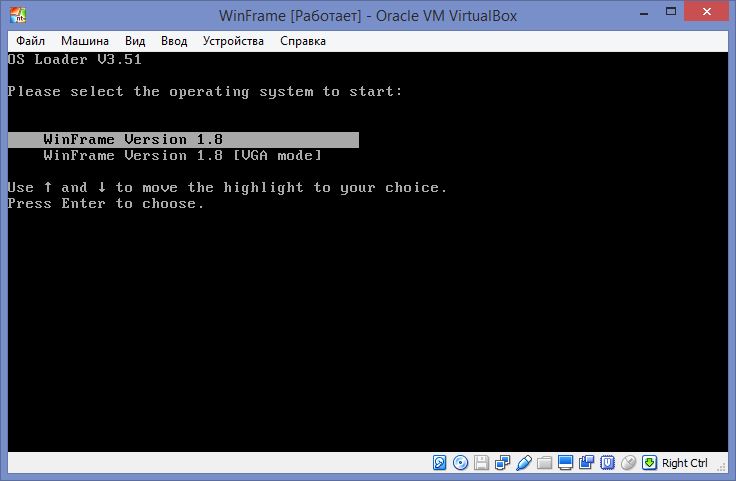Click the shared folders status icon

click(x=544, y=463)
